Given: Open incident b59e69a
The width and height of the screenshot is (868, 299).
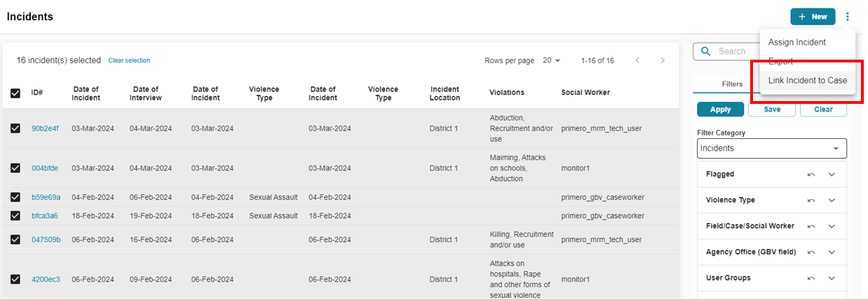Looking at the screenshot, I should coord(46,197).
